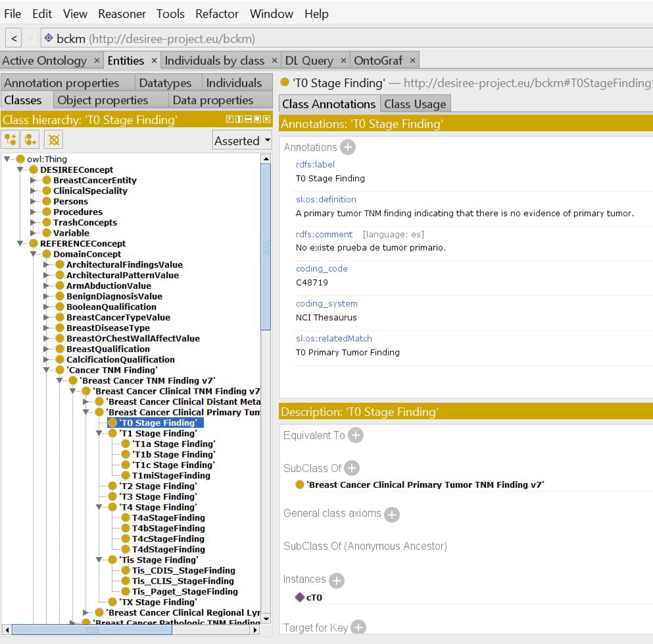Select T1miStageFinding class
653x644 pixels.
(x=171, y=475)
